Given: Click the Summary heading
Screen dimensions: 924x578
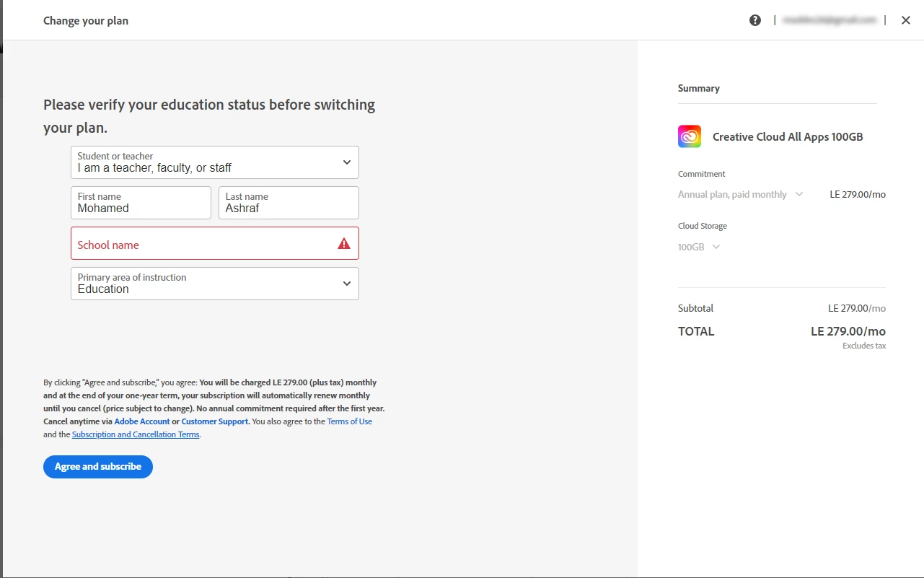Looking at the screenshot, I should click(699, 88).
